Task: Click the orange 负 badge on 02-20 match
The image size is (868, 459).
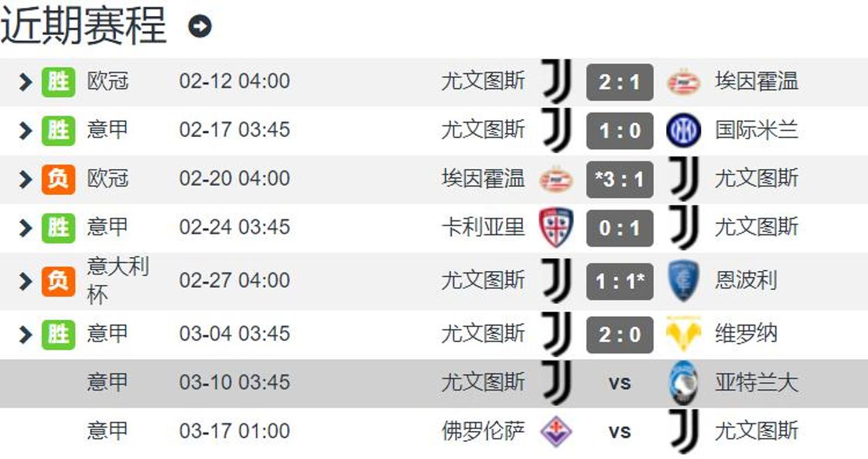Action: point(58,180)
